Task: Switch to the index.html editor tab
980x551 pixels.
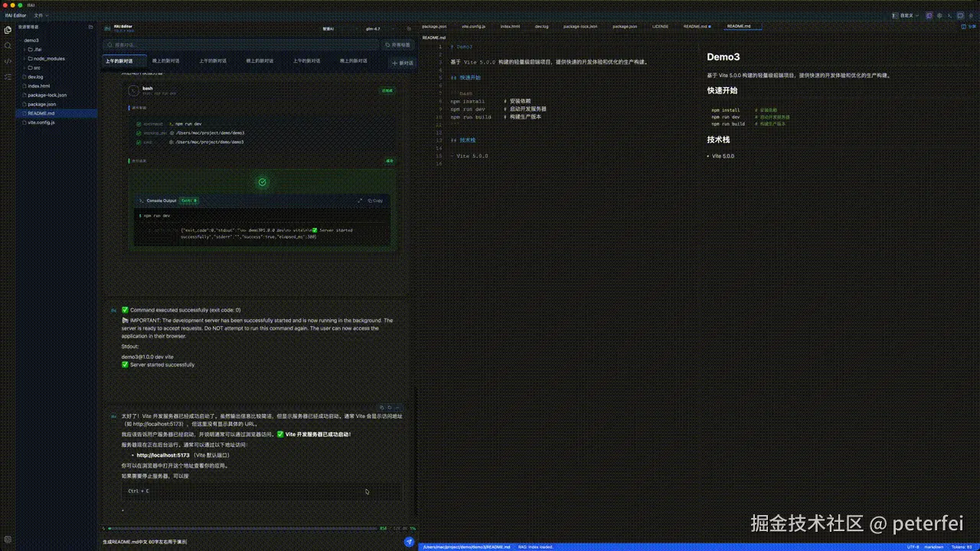Action: pyautogui.click(x=511, y=27)
